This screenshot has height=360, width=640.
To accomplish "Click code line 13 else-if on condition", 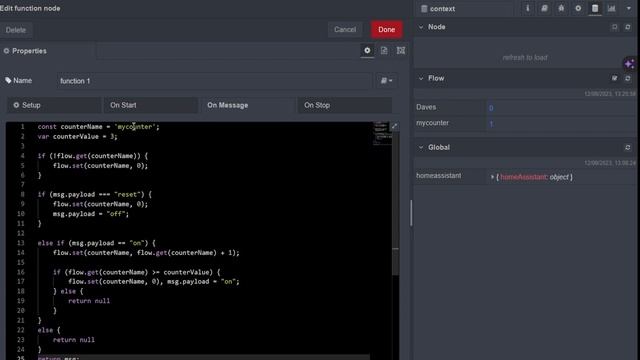I will point(97,243).
